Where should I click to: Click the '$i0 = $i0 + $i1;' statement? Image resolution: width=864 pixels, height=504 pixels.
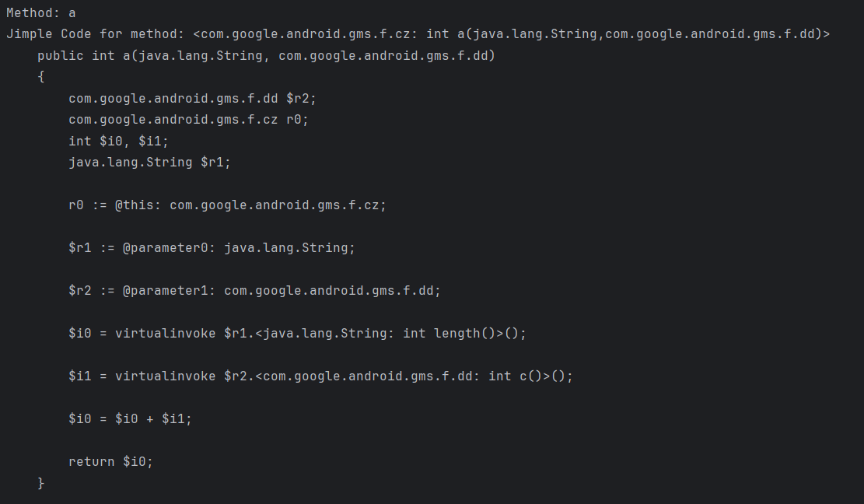point(130,419)
